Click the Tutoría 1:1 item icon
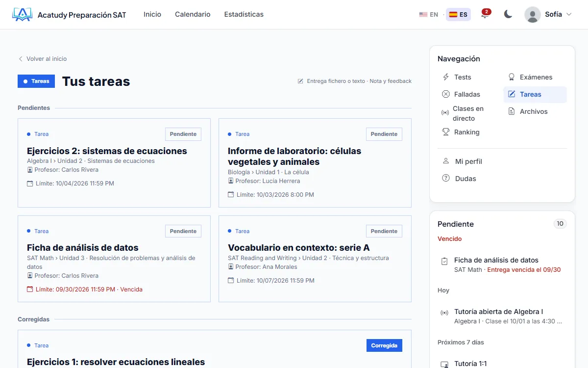Image resolution: width=588 pixels, height=368 pixels. coord(444,365)
